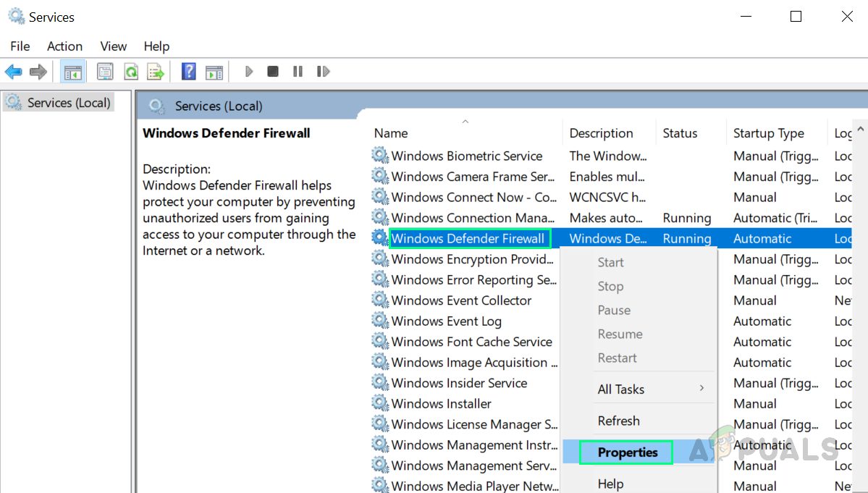This screenshot has width=868, height=493.
Task: Select the Windows Event Collector row name
Action: pyautogui.click(x=461, y=300)
